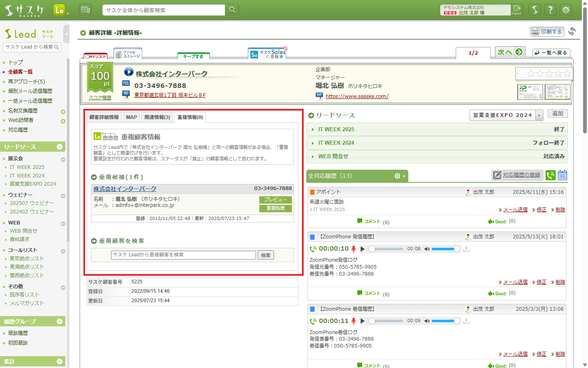Adjust volume slider on ZoomPhone 発信履歴 recording
The image size is (588, 368).
[445, 249]
